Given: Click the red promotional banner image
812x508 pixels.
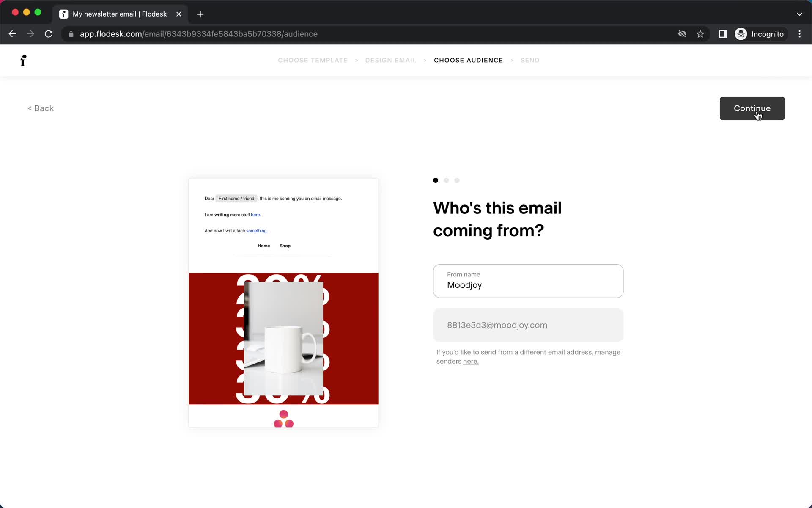Looking at the screenshot, I should coord(283,338).
